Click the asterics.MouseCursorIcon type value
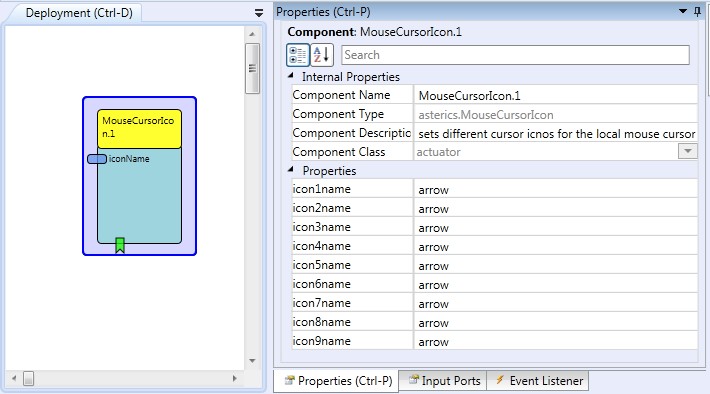710x394 pixels. 486,115
